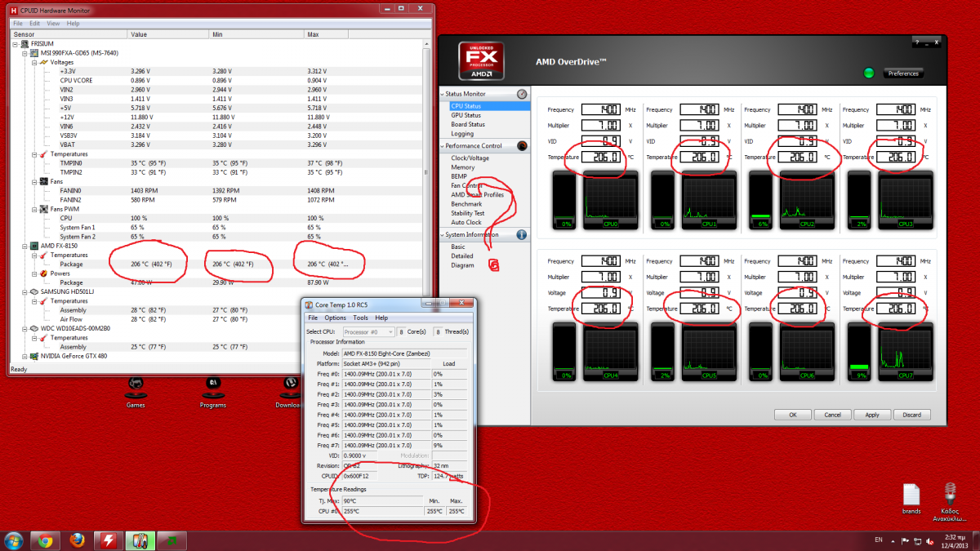Click the Preferences button in OverDrive
This screenshot has height=551, width=980.
[x=903, y=73]
